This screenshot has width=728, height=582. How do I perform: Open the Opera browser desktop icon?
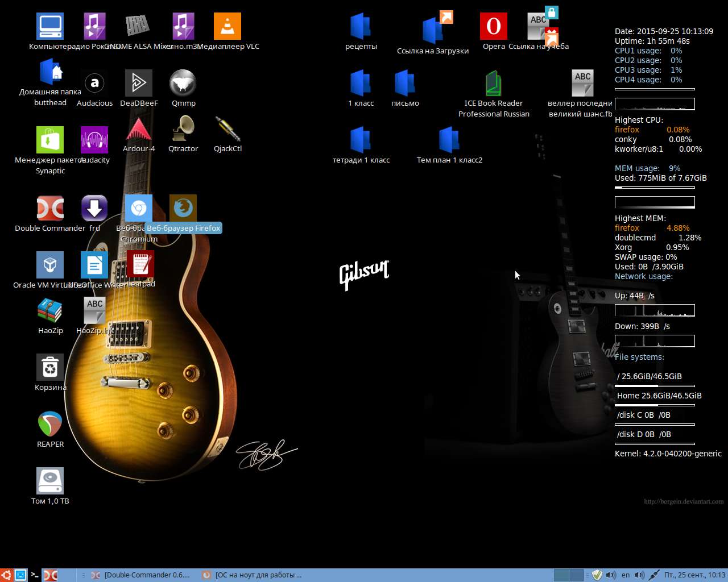point(493,27)
